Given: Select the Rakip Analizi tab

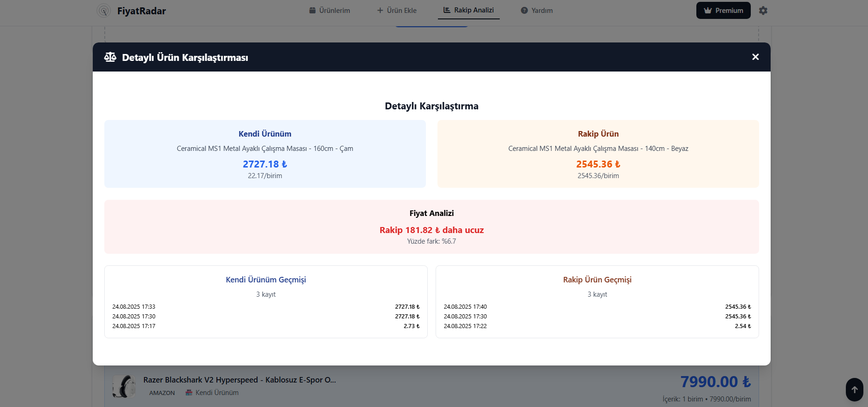Looking at the screenshot, I should coord(469,10).
